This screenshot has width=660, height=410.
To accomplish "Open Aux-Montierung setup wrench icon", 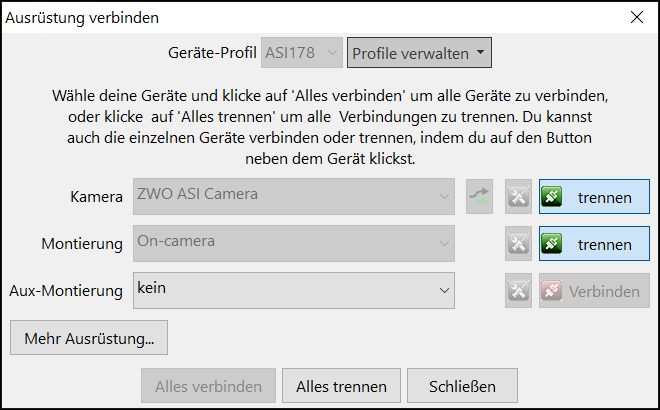I will coord(518,291).
